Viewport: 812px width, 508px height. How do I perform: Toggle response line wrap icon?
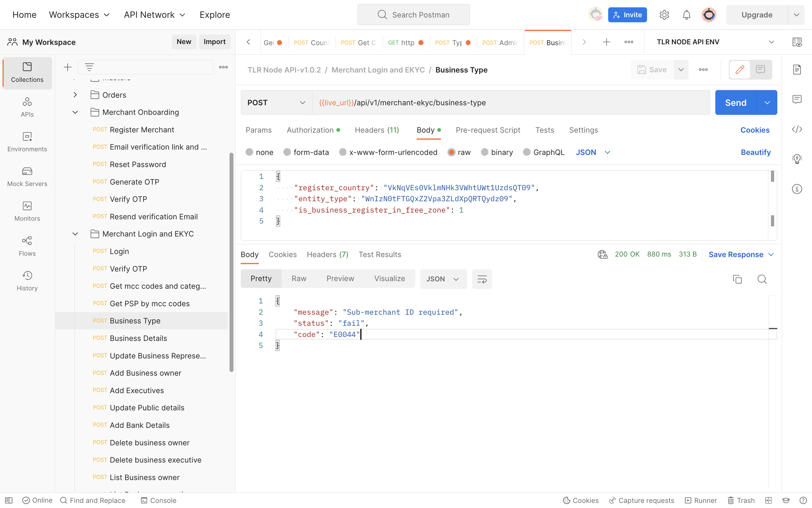[x=482, y=279]
